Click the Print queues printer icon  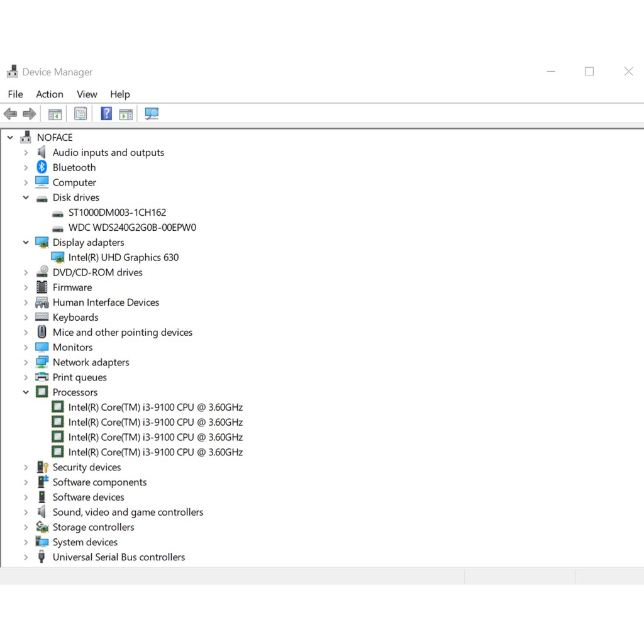point(42,377)
